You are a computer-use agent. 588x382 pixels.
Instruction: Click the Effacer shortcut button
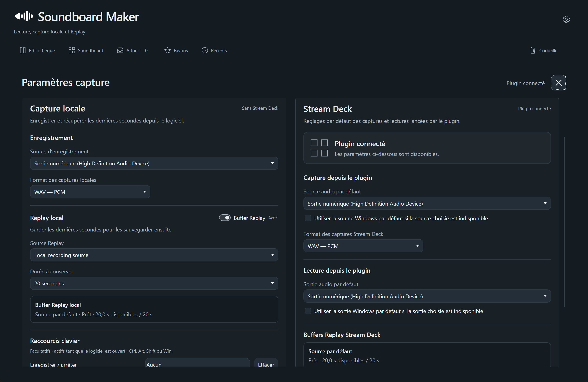[x=266, y=363]
